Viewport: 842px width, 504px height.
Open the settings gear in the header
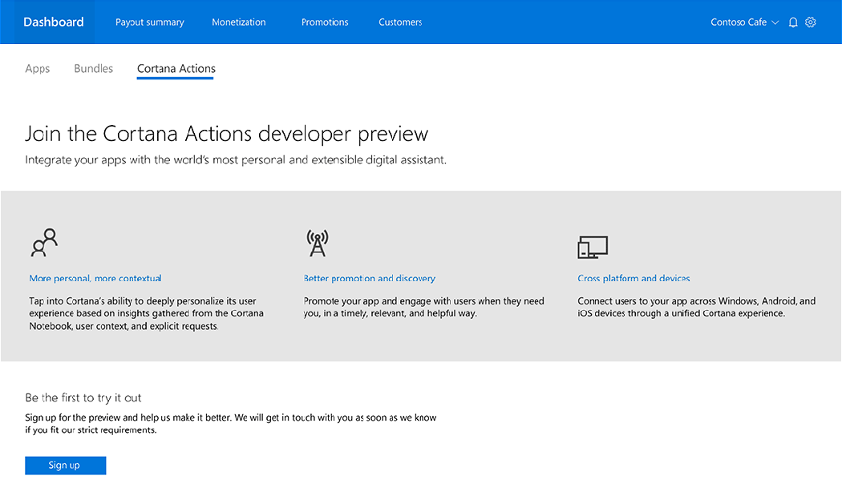[x=811, y=22]
